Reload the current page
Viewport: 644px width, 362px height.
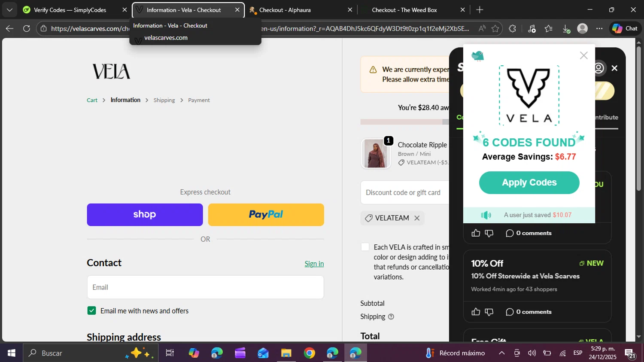[27, 29]
